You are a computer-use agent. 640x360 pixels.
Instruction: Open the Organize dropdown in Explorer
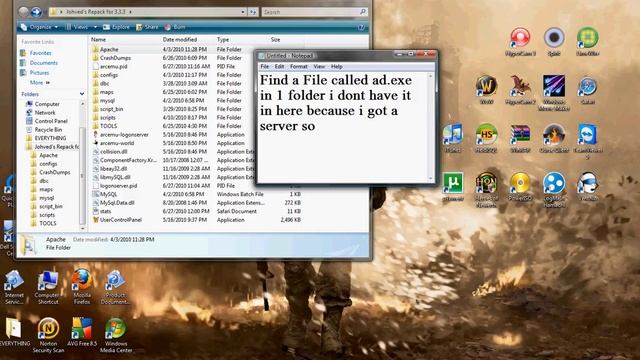tap(39, 27)
